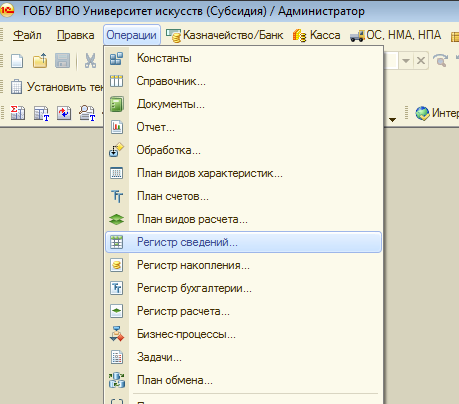Click the Регистр накопления coins icon

click(x=117, y=265)
